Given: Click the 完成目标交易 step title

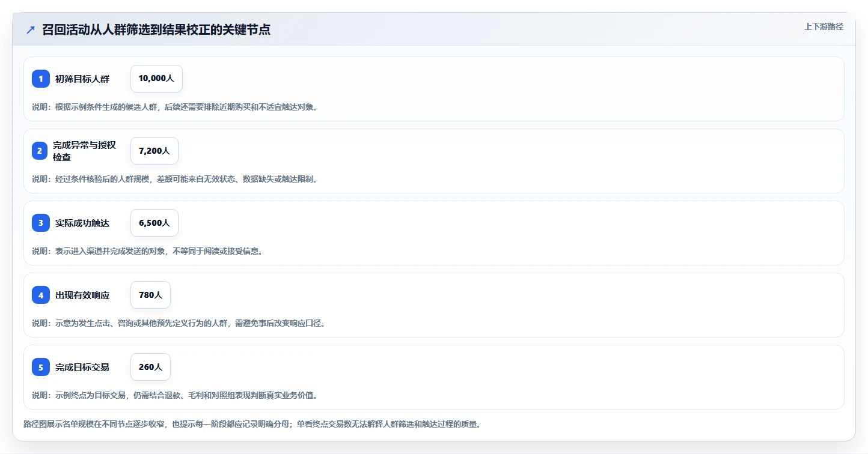Looking at the screenshot, I should tap(82, 367).
